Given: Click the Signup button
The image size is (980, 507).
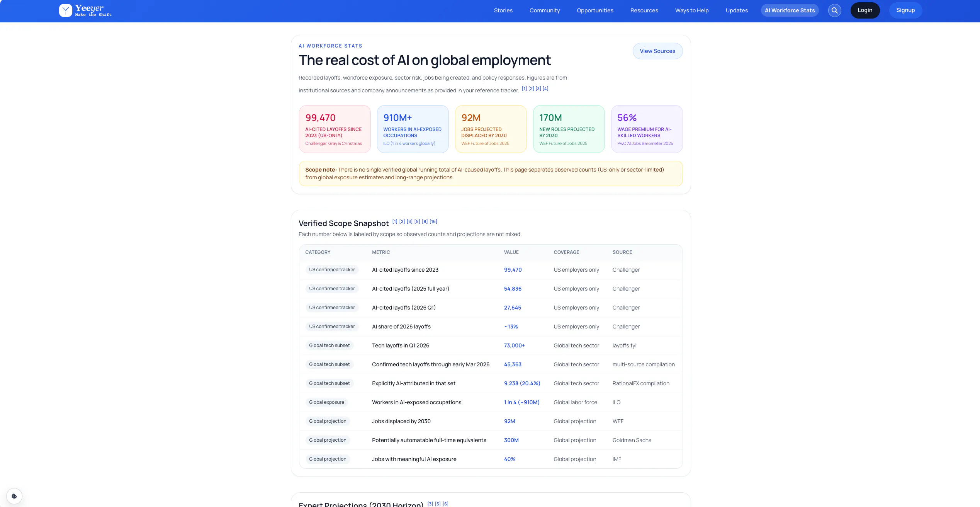Looking at the screenshot, I should (905, 10).
